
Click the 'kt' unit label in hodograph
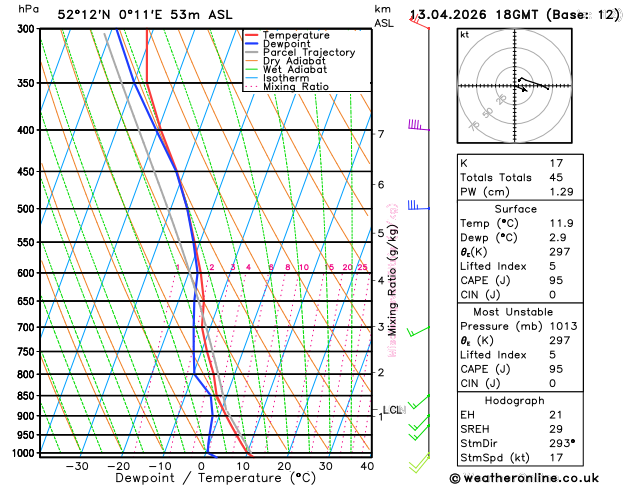465,35
